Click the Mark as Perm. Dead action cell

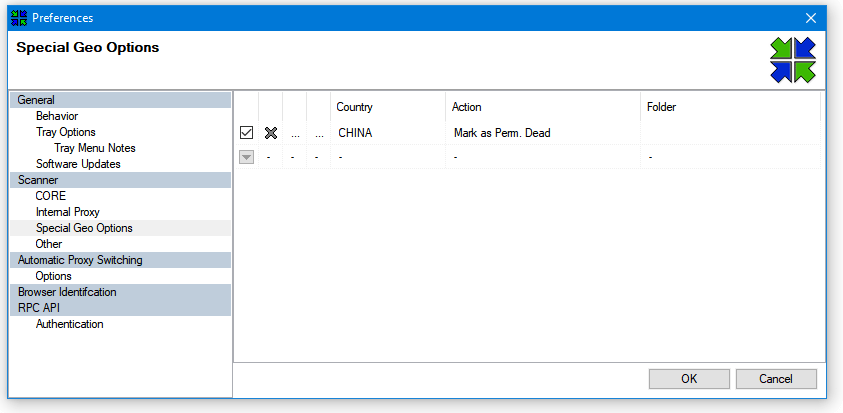(543, 133)
